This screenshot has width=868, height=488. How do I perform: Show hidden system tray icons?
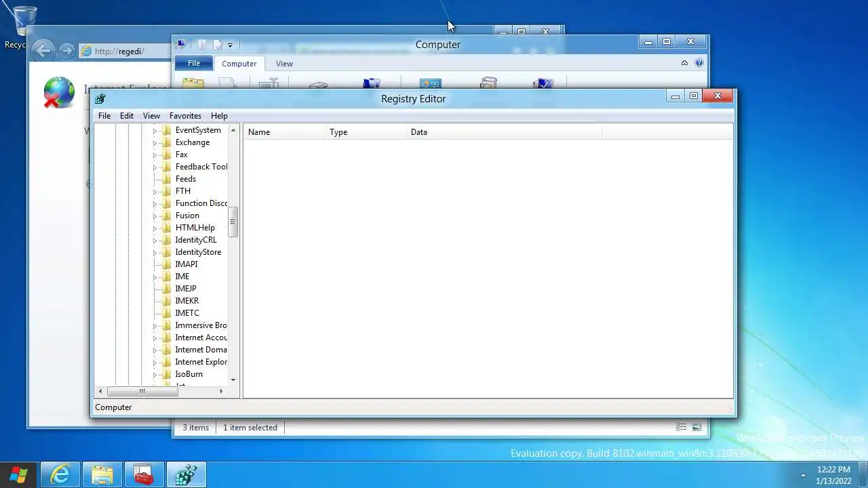point(803,474)
